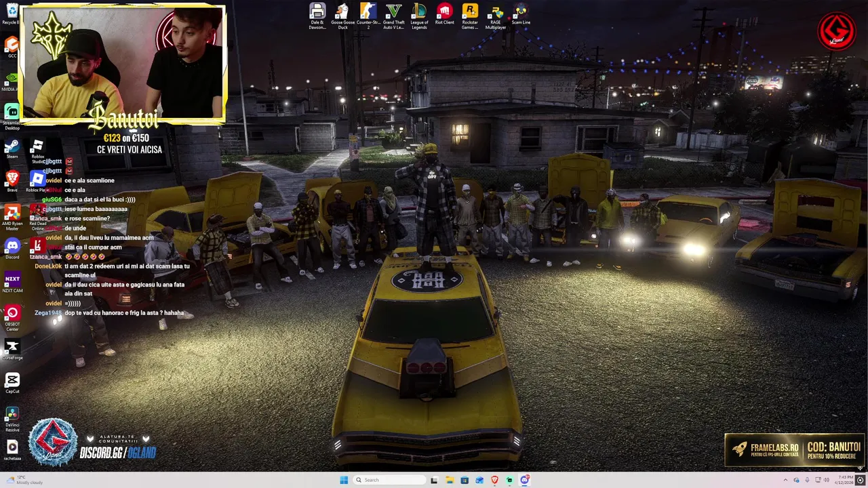Open the Rockstar Games Launcher shortcut

click(x=470, y=16)
